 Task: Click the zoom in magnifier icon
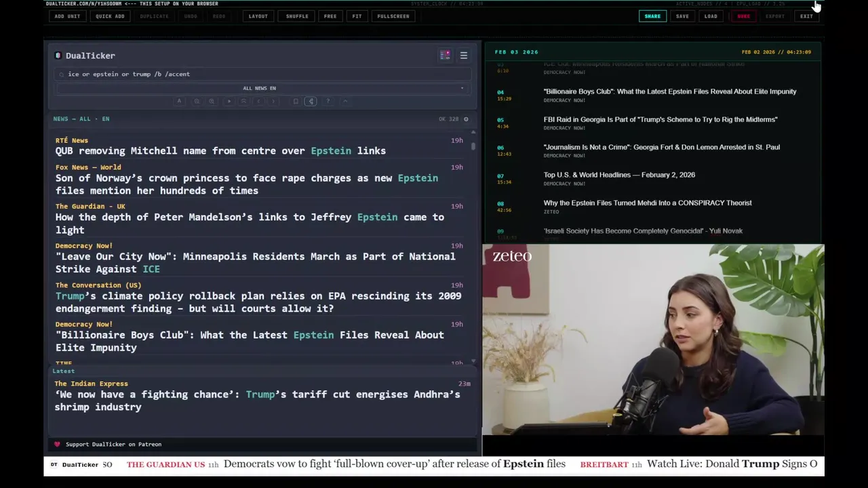pyautogui.click(x=212, y=101)
